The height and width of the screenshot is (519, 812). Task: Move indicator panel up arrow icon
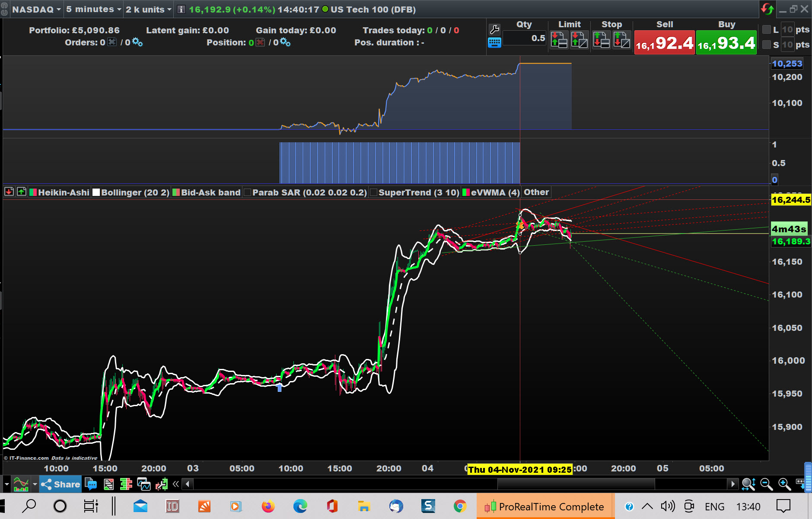point(22,192)
